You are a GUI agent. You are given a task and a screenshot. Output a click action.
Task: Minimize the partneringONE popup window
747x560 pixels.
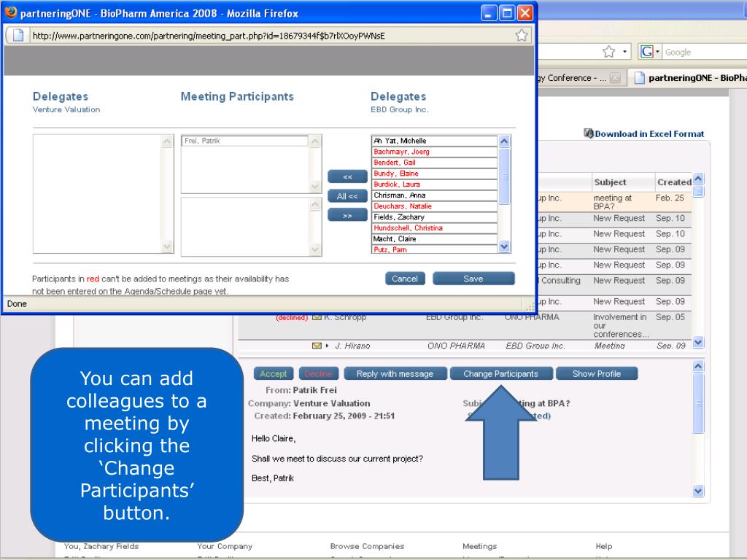tap(489, 13)
